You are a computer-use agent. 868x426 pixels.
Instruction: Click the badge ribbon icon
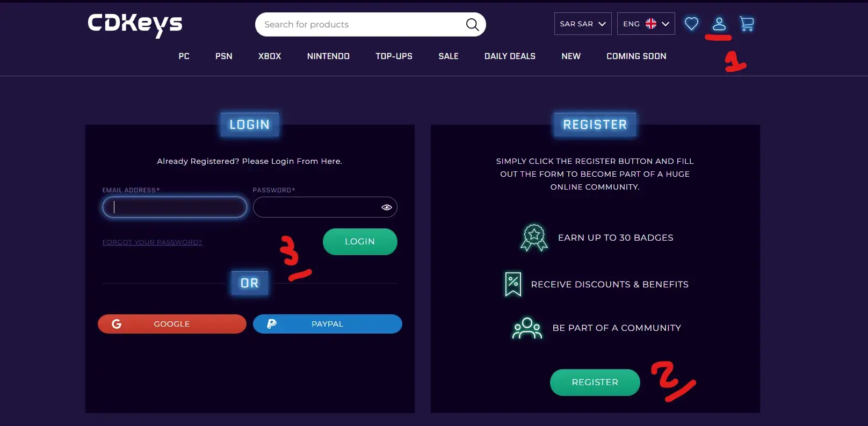[534, 237]
